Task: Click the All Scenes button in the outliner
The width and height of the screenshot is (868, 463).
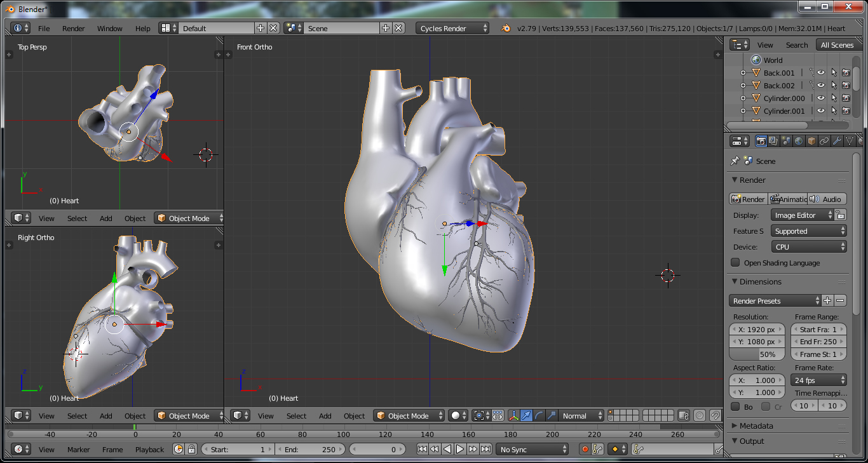Action: coord(838,44)
